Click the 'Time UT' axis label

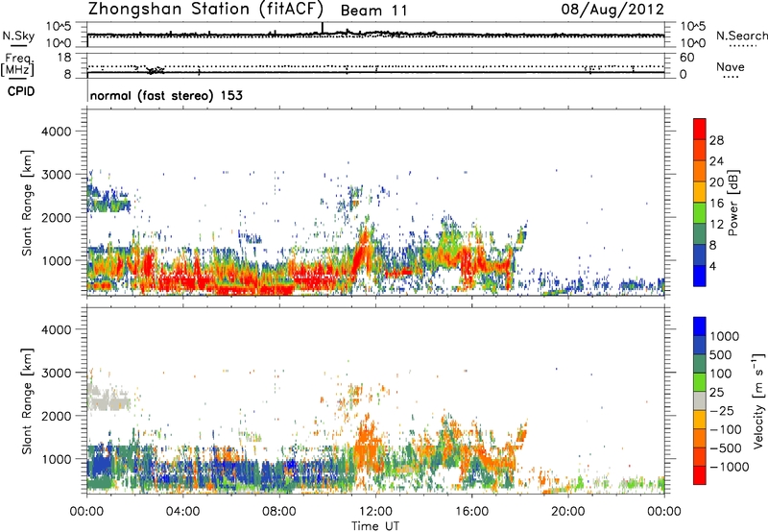[x=375, y=525]
